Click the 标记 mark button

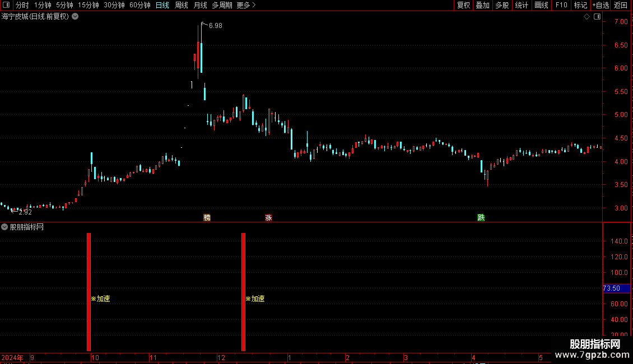[580, 5]
